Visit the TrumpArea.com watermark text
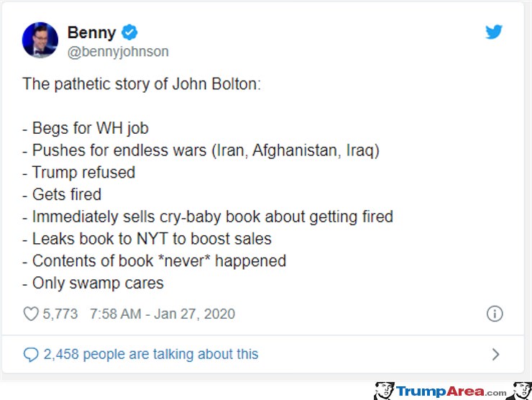The width and height of the screenshot is (532, 400). (451, 391)
